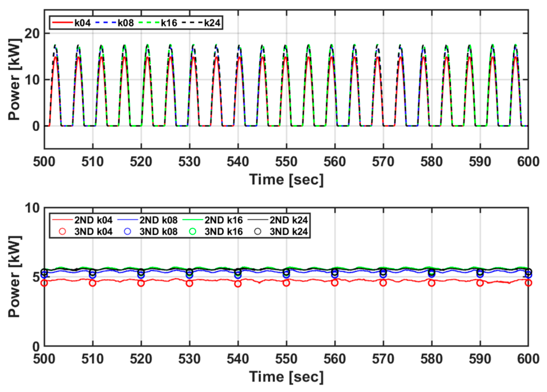Click the black dashed k24 legend sample

(193, 22)
